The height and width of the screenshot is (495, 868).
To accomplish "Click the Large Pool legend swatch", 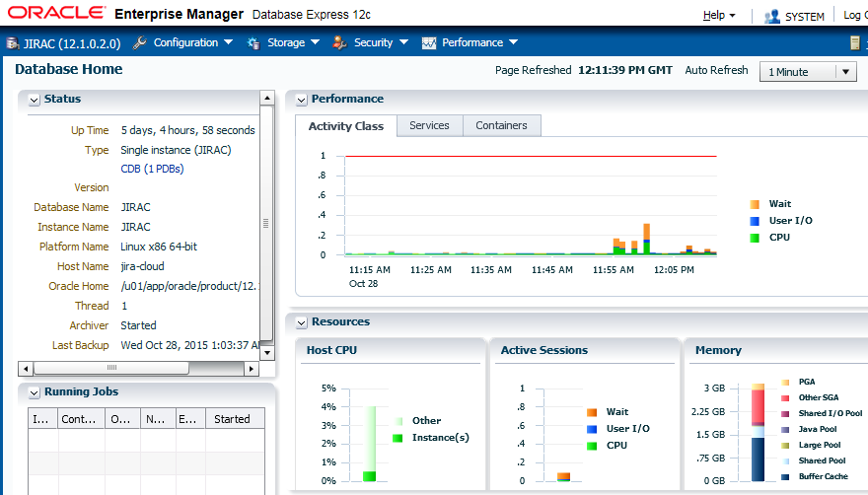I will click(x=785, y=445).
